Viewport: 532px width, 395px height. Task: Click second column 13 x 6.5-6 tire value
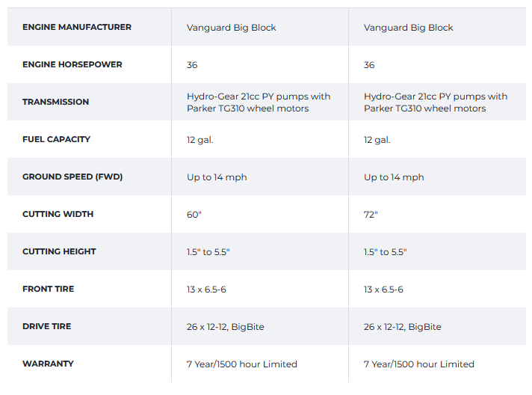pyautogui.click(x=383, y=290)
